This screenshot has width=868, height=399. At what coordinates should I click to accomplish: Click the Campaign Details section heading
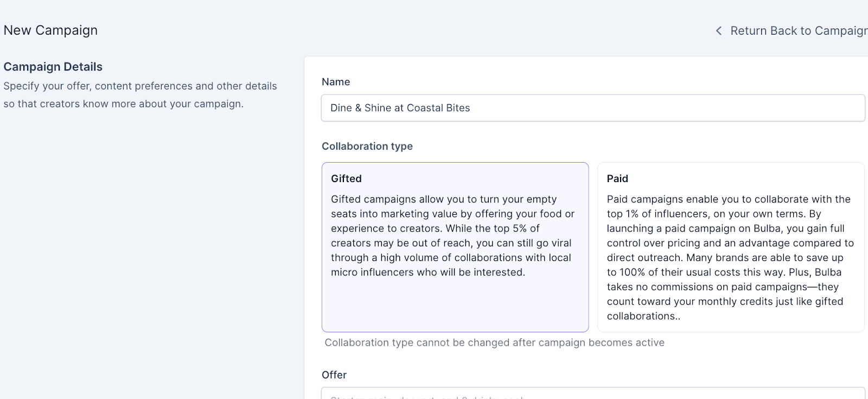pyautogui.click(x=53, y=67)
